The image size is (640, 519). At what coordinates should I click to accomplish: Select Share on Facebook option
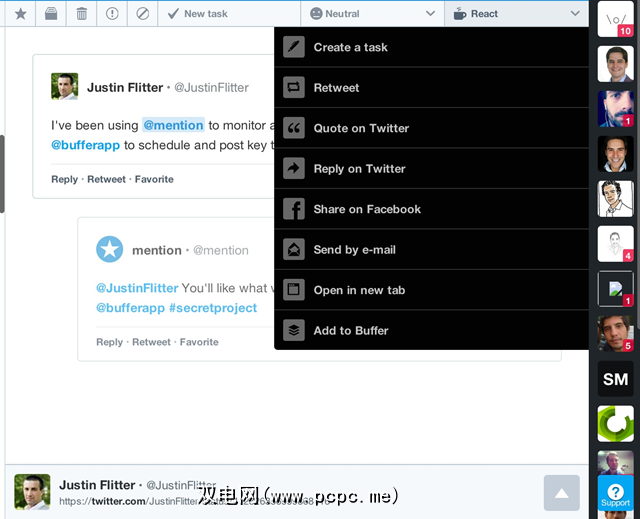coord(431,209)
